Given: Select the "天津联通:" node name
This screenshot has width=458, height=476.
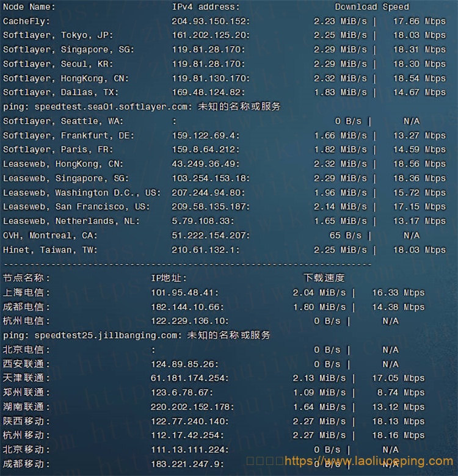Looking at the screenshot, I should pos(26,378).
